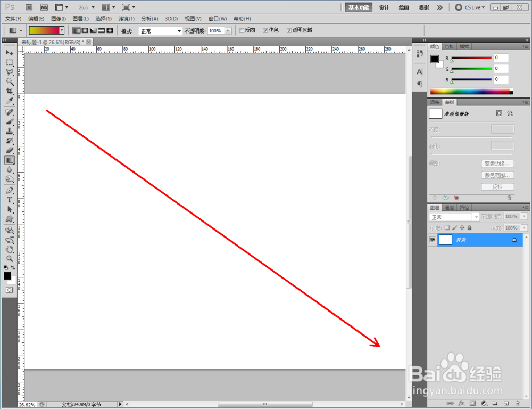
Task: Choose Angle Gradient style
Action: point(93,30)
